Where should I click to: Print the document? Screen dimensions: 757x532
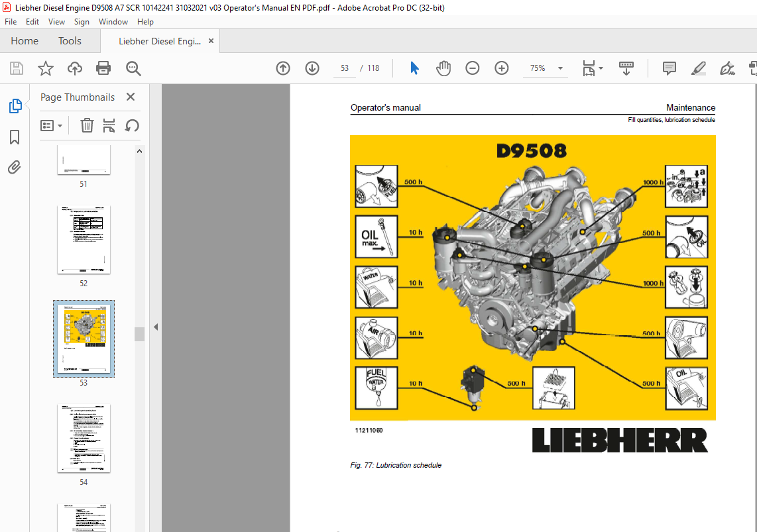[103, 68]
